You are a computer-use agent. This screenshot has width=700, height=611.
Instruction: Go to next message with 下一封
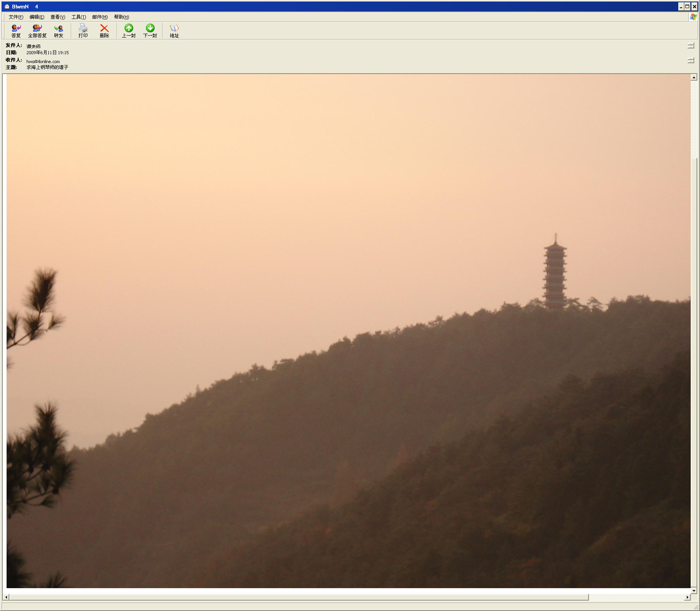tap(150, 31)
